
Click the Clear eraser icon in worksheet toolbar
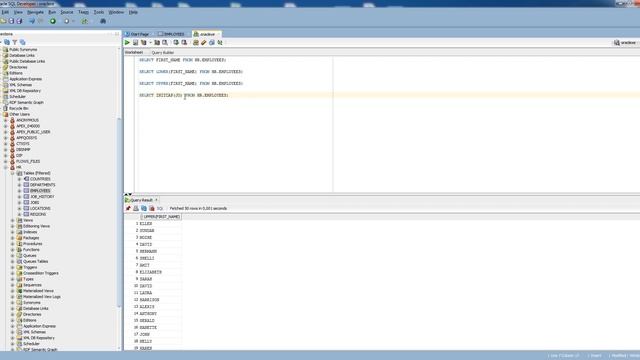pyautogui.click(x=204, y=42)
